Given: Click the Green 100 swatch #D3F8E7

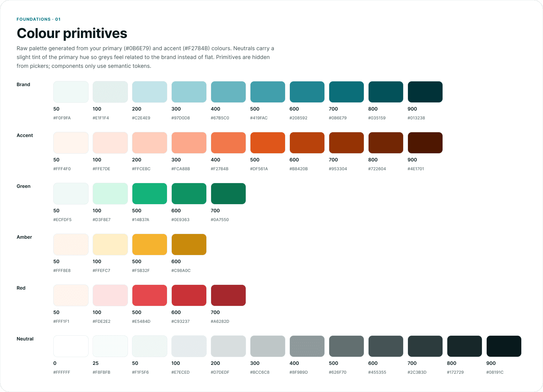Looking at the screenshot, I should [110, 194].
